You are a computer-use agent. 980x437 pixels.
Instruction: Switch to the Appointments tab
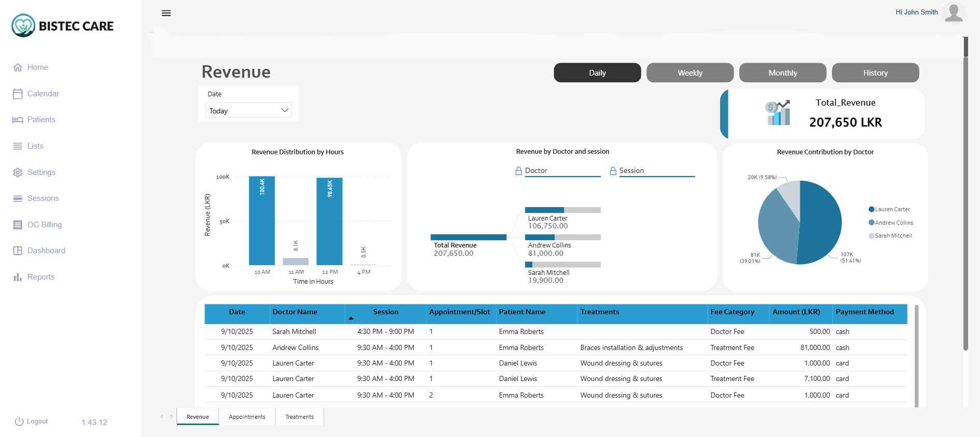tap(247, 417)
